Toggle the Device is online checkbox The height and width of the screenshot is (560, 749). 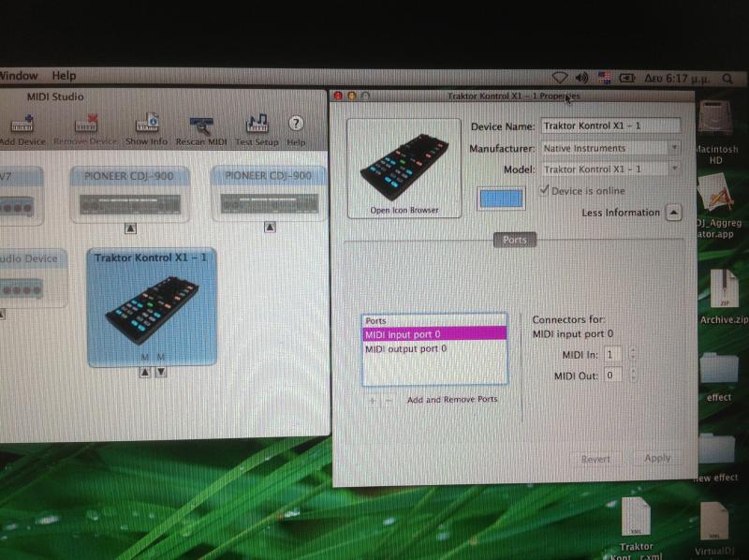[x=544, y=190]
